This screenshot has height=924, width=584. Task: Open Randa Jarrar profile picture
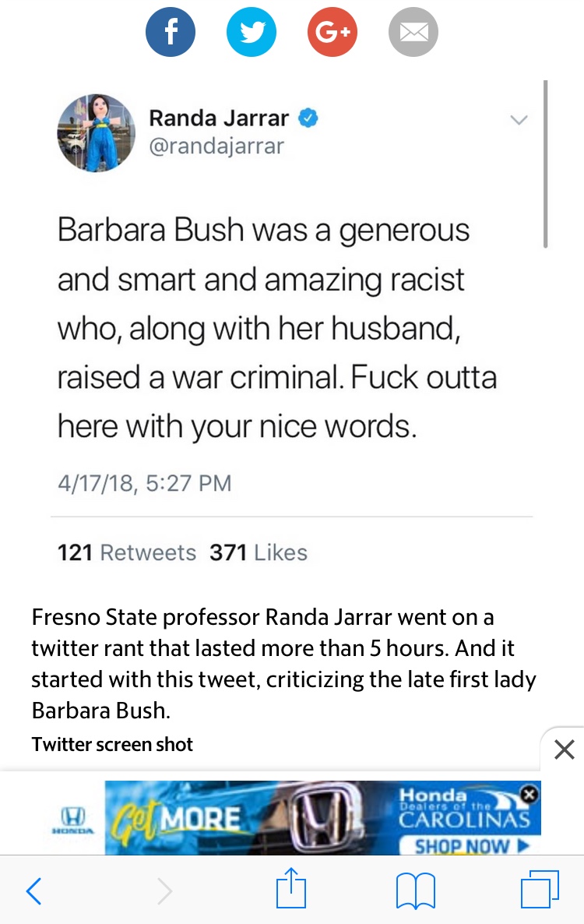[x=96, y=132]
